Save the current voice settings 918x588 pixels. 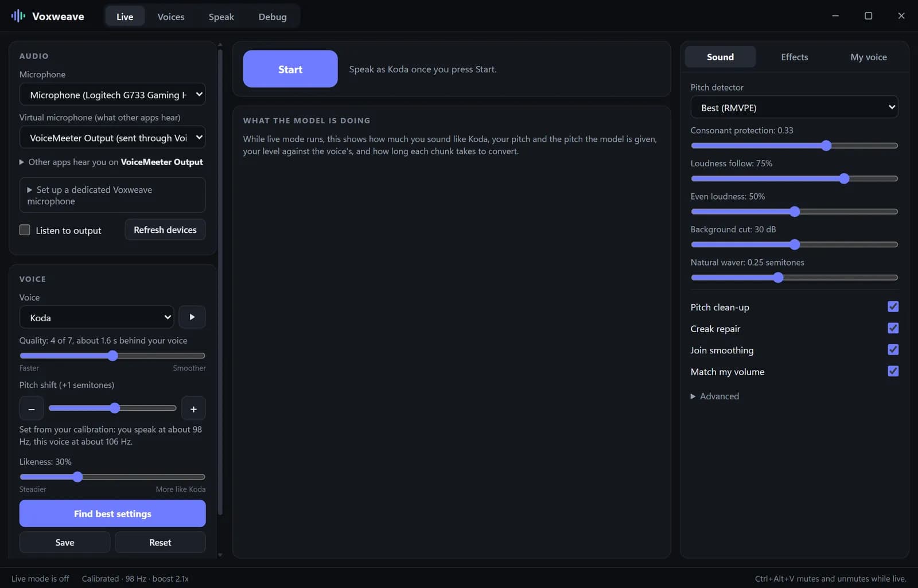65,542
